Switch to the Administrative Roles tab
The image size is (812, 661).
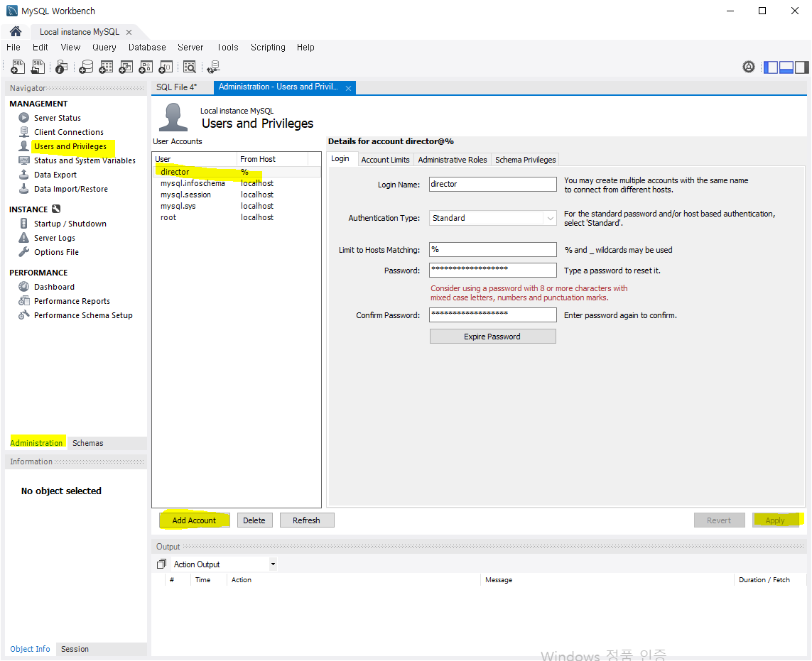coord(452,160)
